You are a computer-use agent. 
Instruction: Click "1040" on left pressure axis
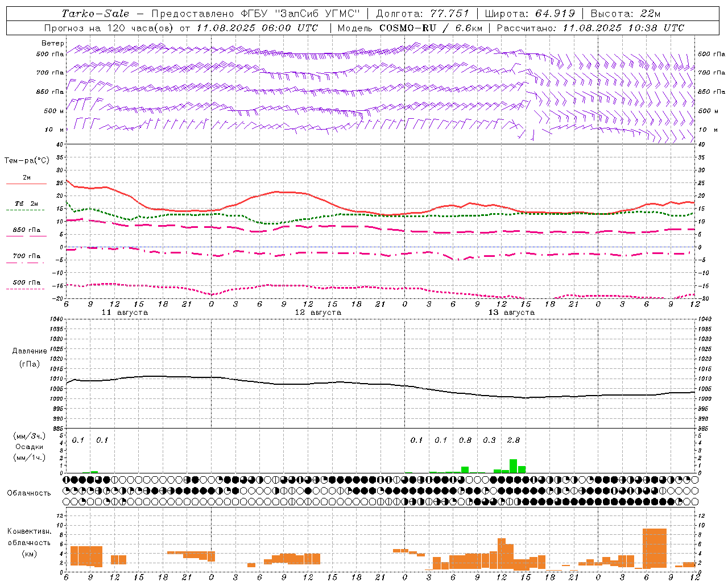(x=57, y=319)
